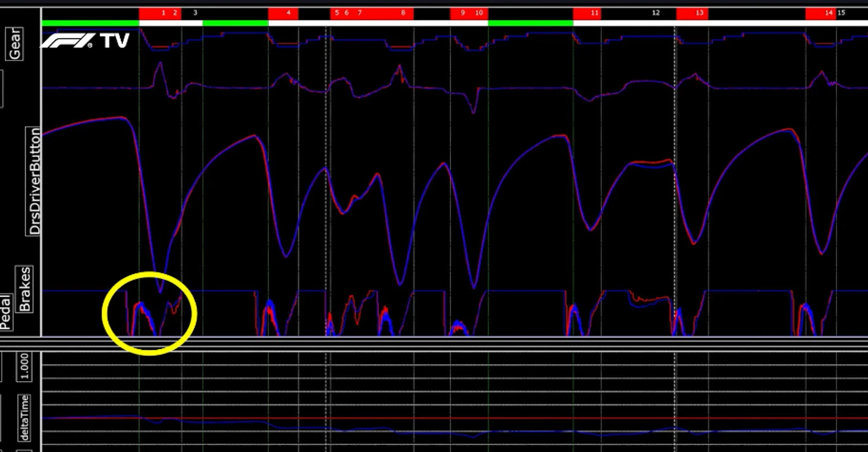
Task: Click turn 6 marker in red zone
Action: click(x=347, y=12)
